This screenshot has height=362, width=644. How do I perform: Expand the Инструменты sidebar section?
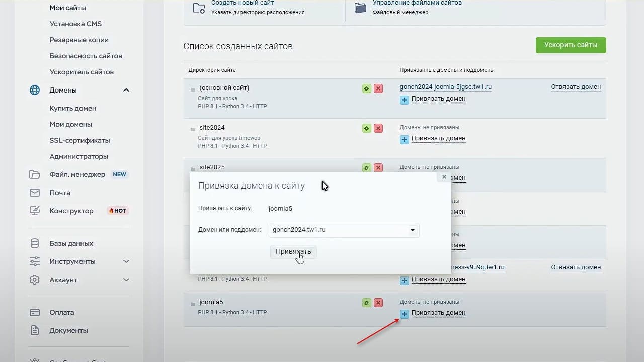click(126, 261)
